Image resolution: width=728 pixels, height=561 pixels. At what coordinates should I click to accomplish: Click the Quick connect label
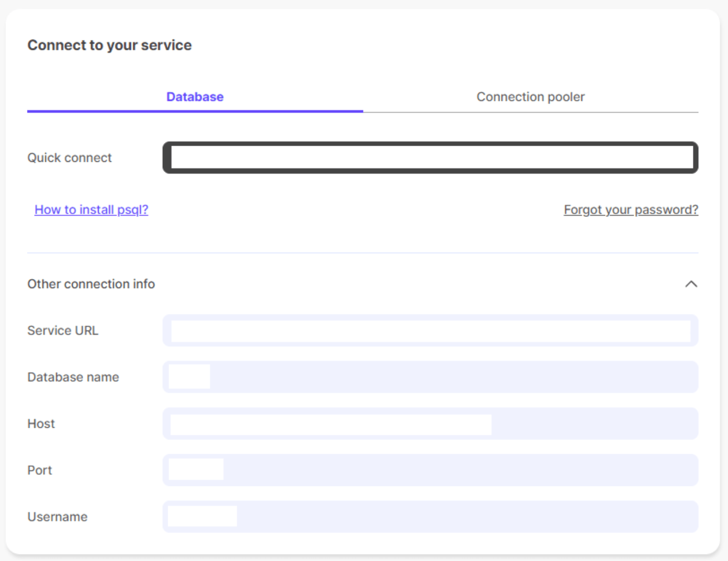pyautogui.click(x=70, y=158)
